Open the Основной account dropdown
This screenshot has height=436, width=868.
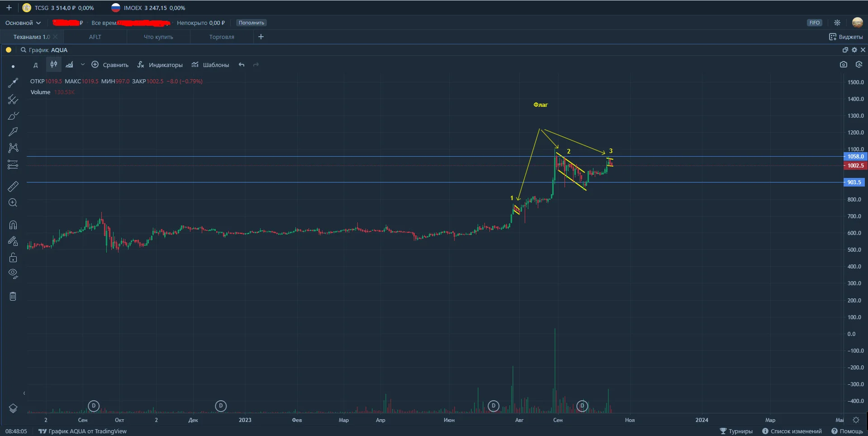[x=23, y=23]
